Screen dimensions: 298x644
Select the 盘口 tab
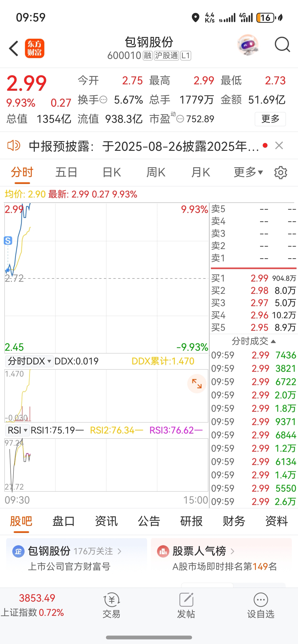pos(64,521)
